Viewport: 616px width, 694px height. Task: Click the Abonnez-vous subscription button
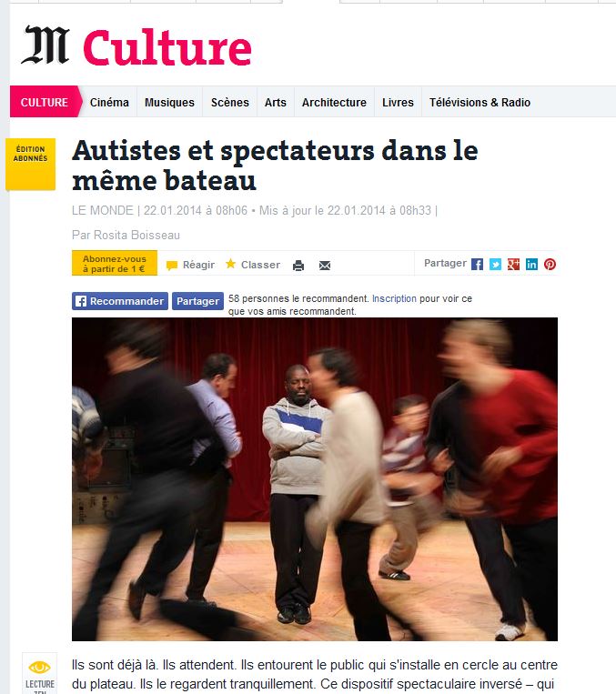(115, 264)
